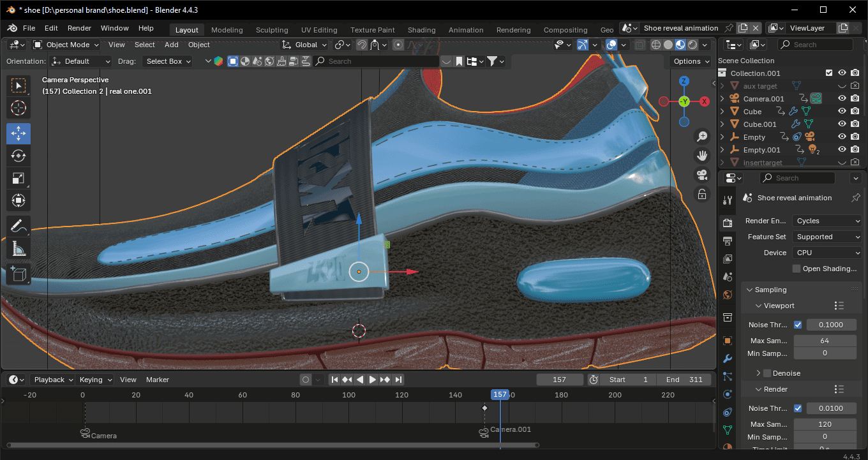Pick the Annotate tool
Screen dimensions: 868x460
(19, 226)
